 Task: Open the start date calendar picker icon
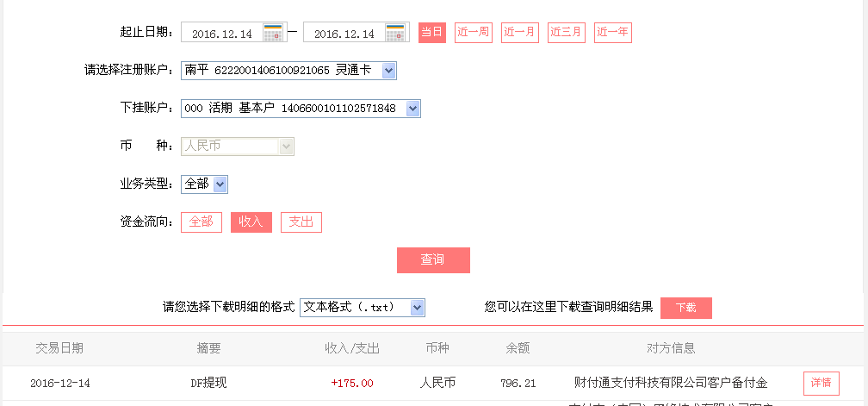(x=273, y=33)
